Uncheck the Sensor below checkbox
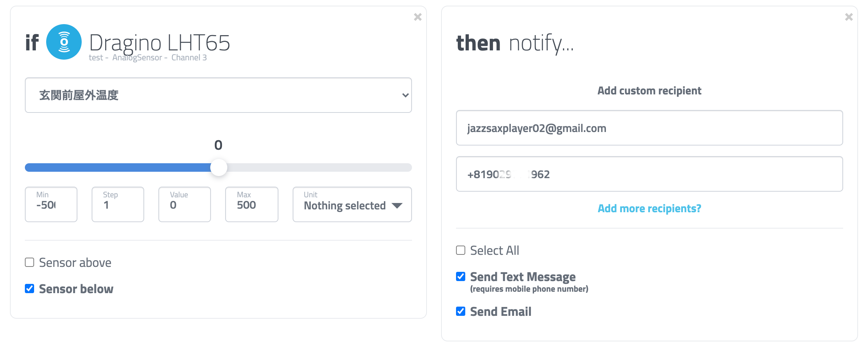Image resolution: width=868 pixels, height=357 pixels. pyautogui.click(x=29, y=289)
